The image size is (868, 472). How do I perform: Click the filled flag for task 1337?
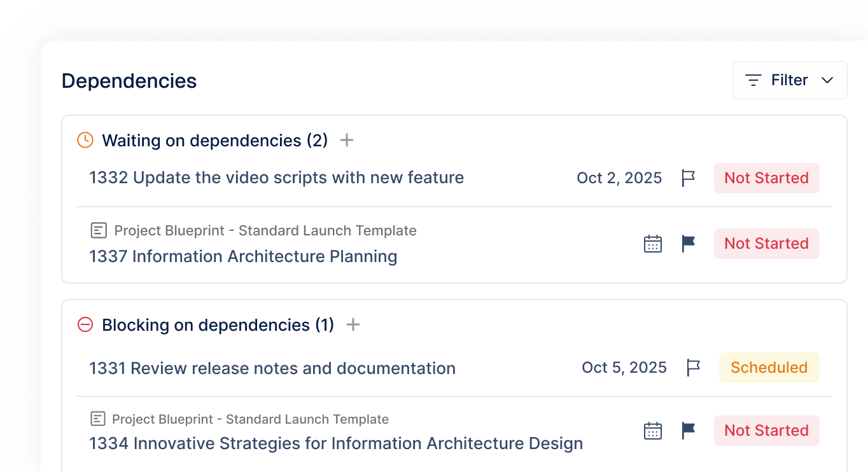pos(688,244)
